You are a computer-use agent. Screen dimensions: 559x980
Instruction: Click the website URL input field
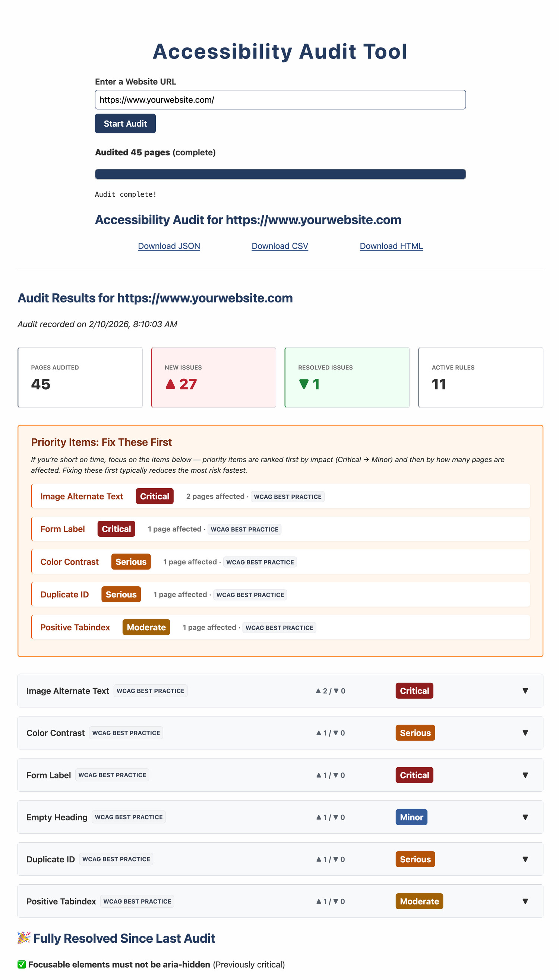click(x=279, y=99)
